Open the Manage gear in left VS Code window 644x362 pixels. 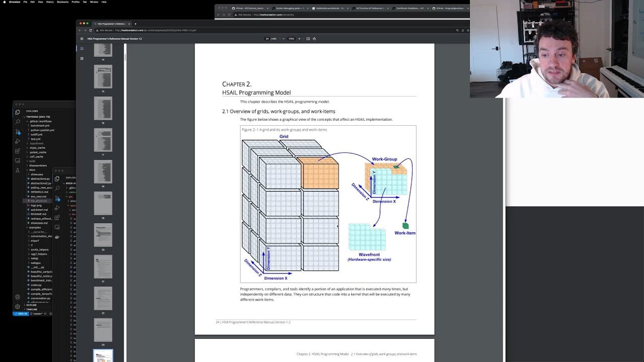pos(18,306)
